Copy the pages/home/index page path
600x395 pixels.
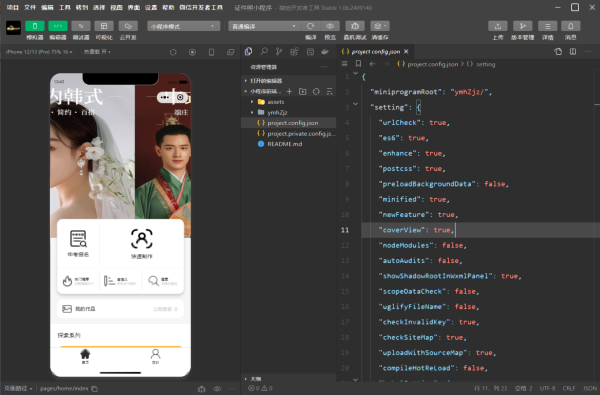click(95, 388)
